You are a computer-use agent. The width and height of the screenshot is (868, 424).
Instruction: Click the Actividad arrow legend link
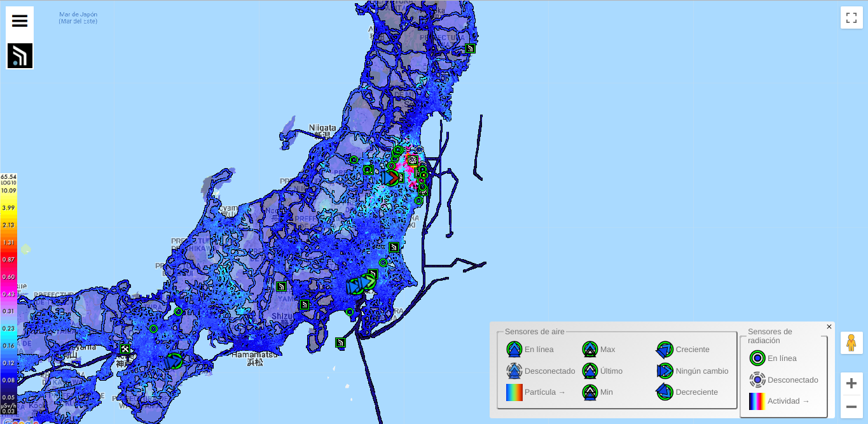point(789,401)
